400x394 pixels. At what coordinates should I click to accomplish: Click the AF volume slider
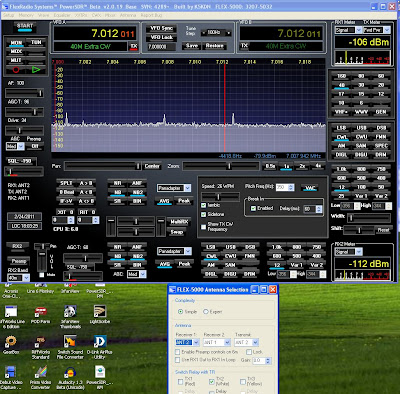coord(24,93)
